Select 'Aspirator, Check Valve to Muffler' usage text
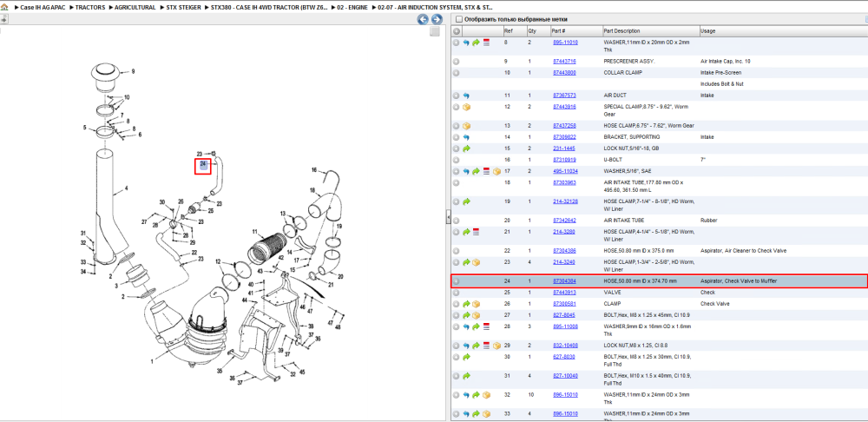The height and width of the screenshot is (422, 868). 739,281
